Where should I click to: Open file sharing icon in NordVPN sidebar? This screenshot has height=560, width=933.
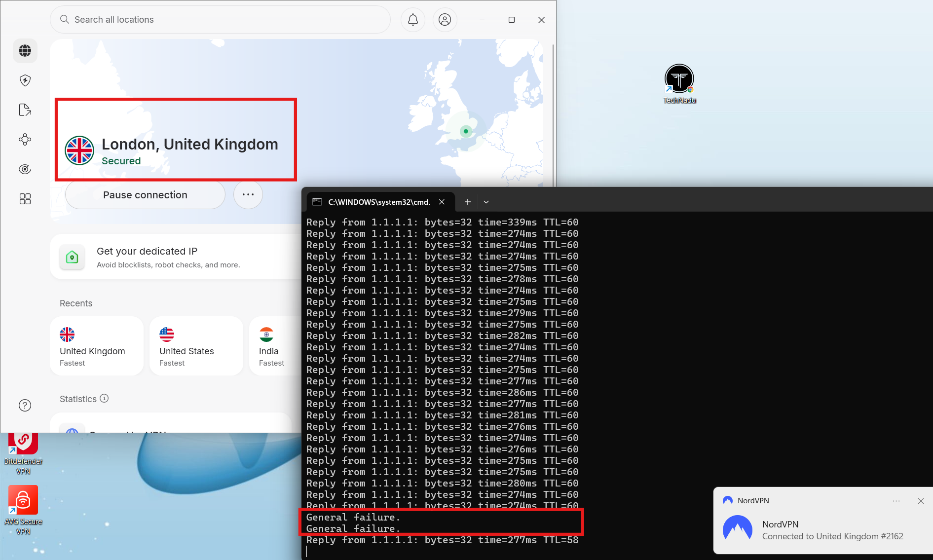click(25, 110)
